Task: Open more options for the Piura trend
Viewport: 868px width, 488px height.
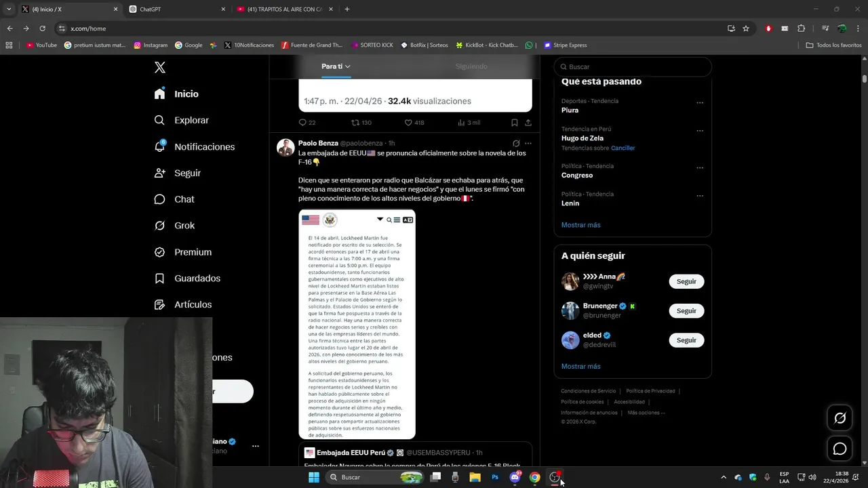Action: coord(700,103)
